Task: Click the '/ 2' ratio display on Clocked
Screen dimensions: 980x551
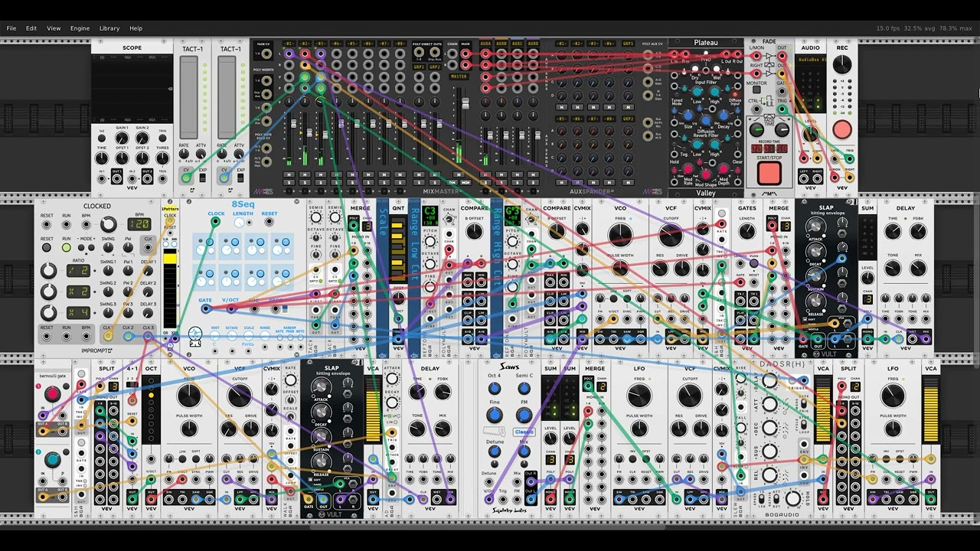Action: pos(78,271)
